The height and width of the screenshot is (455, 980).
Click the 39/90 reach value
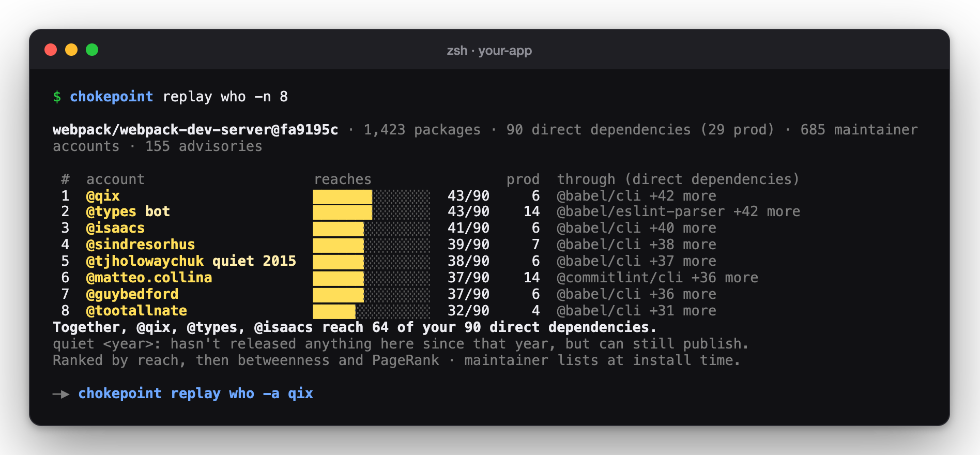[468, 245]
